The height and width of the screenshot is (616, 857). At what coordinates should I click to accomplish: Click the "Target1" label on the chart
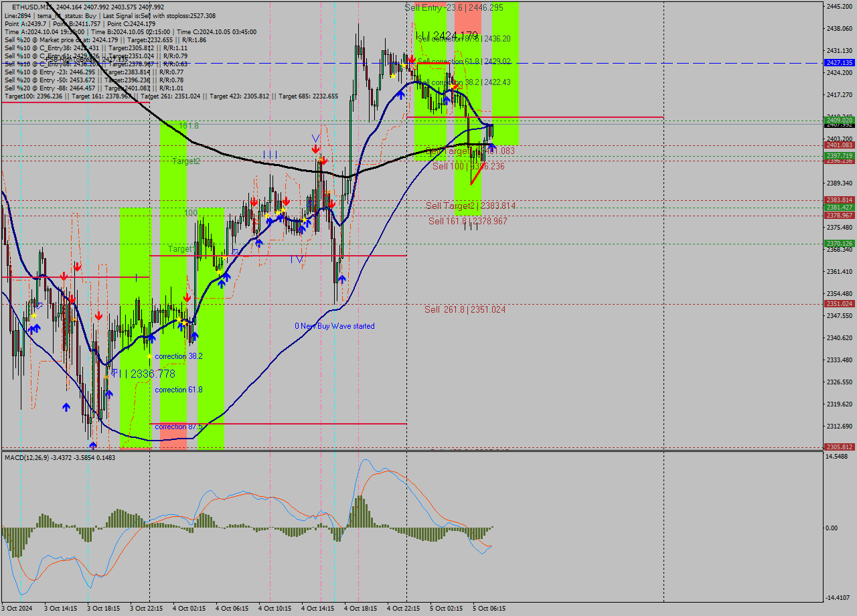181,249
